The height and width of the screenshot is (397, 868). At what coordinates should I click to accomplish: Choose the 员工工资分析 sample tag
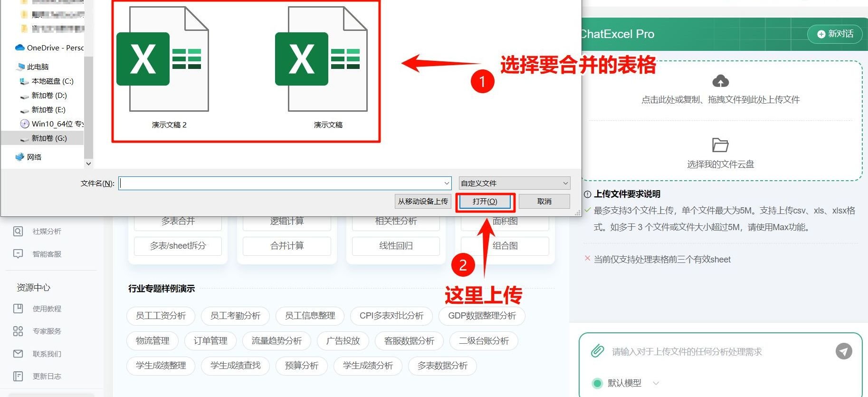pos(161,316)
